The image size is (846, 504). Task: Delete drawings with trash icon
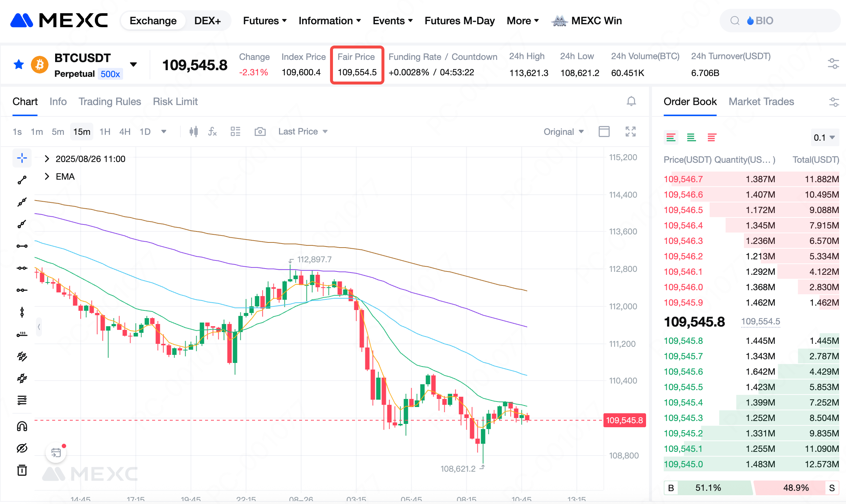tap(22, 470)
